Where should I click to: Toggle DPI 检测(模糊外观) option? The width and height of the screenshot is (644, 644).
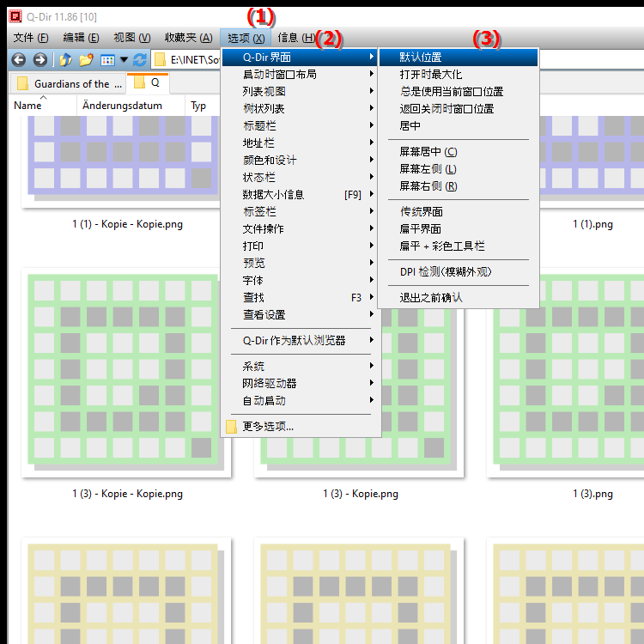click(x=459, y=272)
